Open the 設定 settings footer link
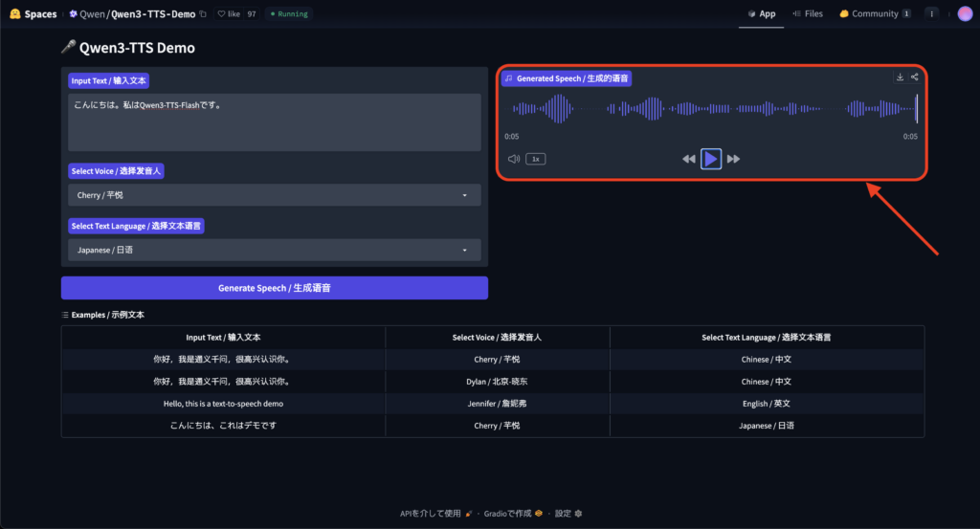The height and width of the screenshot is (529, 980). [568, 514]
